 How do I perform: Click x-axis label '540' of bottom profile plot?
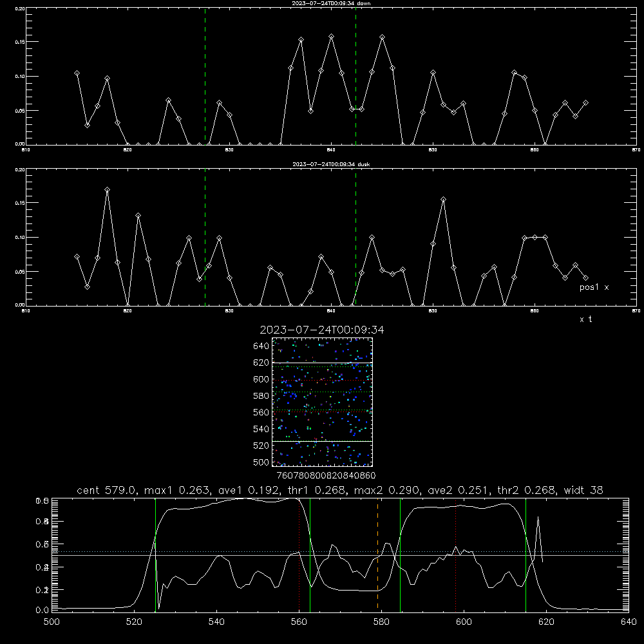(x=216, y=622)
